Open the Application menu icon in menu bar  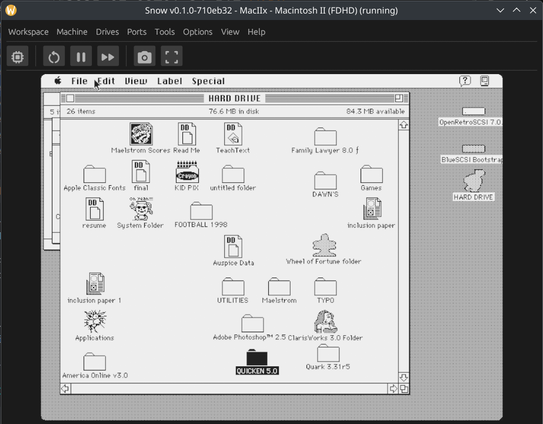484,81
